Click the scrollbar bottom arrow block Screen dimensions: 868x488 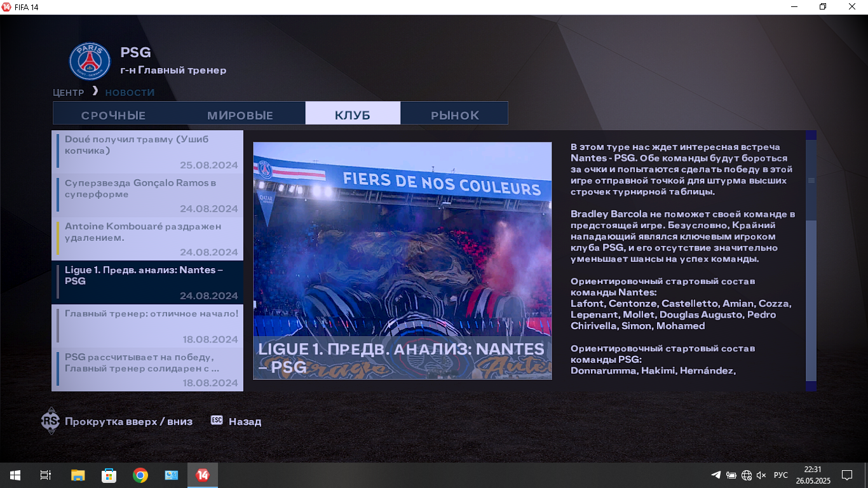[x=811, y=386]
